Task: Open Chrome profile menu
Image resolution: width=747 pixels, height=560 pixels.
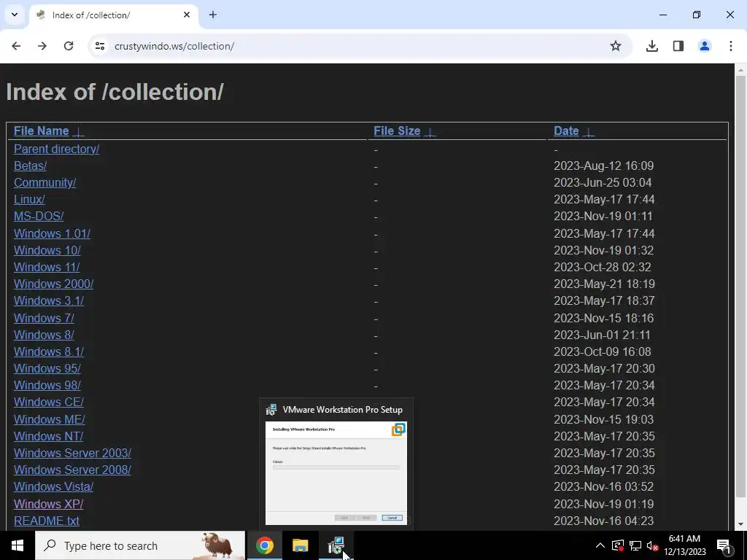Action: click(705, 46)
